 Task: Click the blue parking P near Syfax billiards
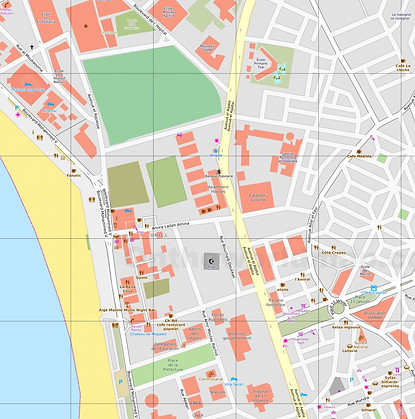point(352,380)
